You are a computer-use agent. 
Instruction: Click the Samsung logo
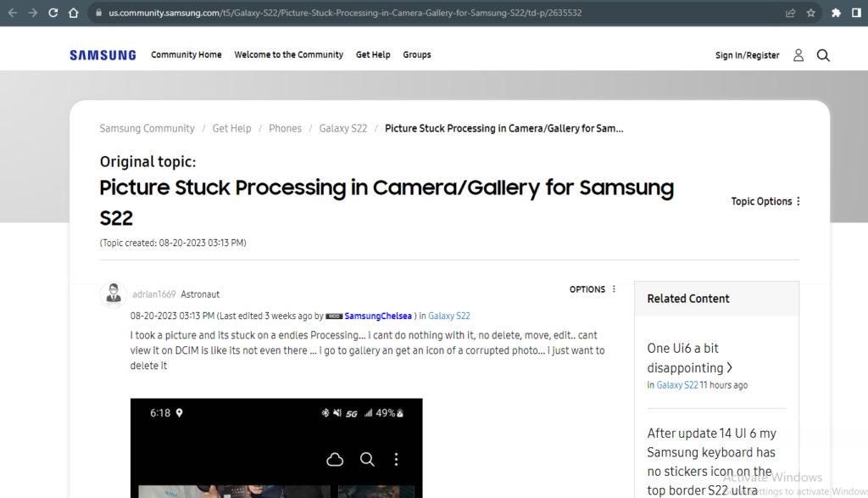(103, 55)
